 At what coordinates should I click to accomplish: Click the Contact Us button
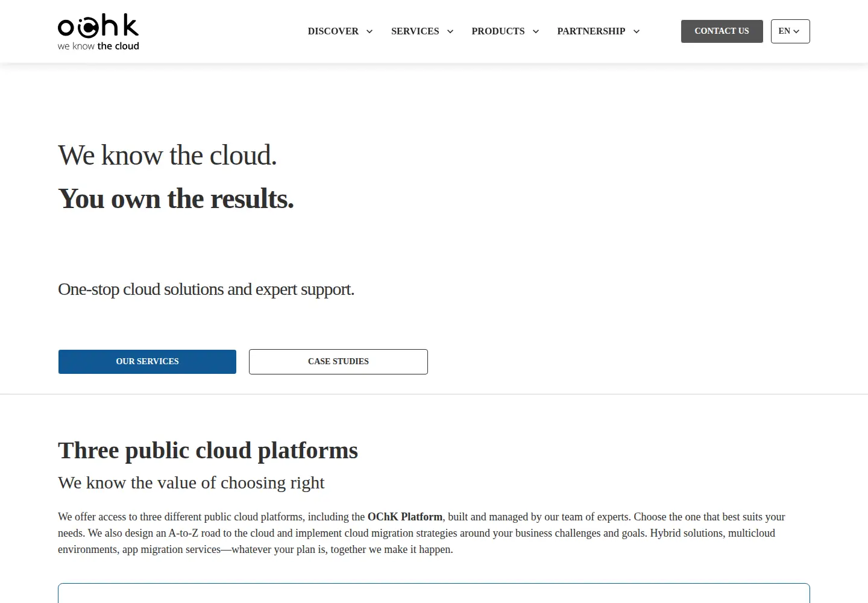click(722, 31)
